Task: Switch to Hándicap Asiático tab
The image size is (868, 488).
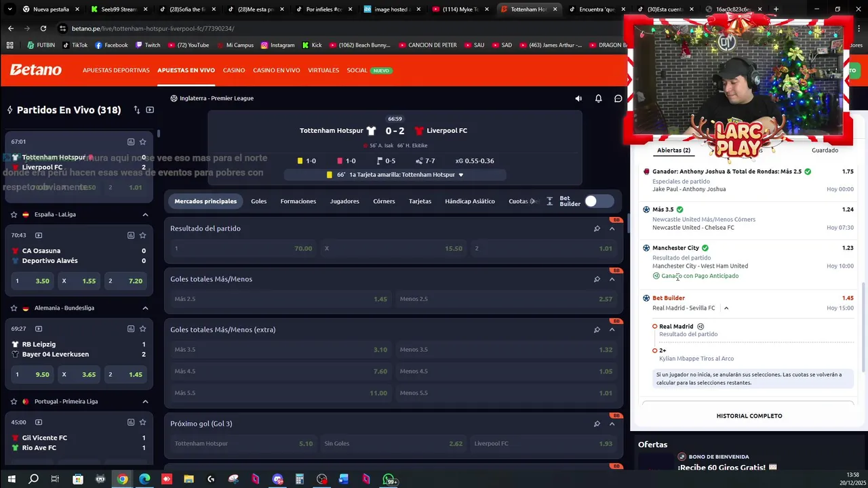Action: (x=470, y=201)
